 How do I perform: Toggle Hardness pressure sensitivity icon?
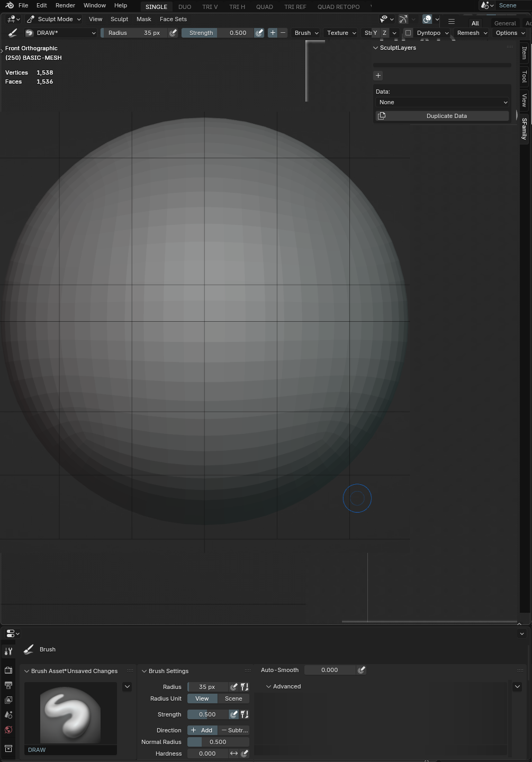pos(245,754)
